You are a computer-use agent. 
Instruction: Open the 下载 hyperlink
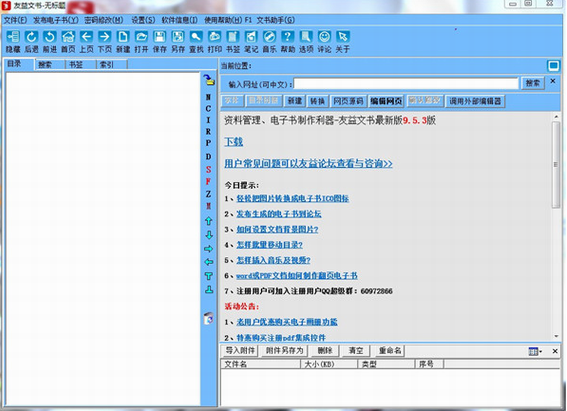tap(234, 142)
